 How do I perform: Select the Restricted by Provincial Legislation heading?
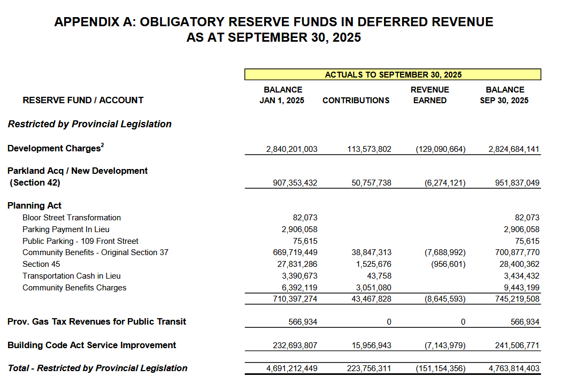click(90, 124)
